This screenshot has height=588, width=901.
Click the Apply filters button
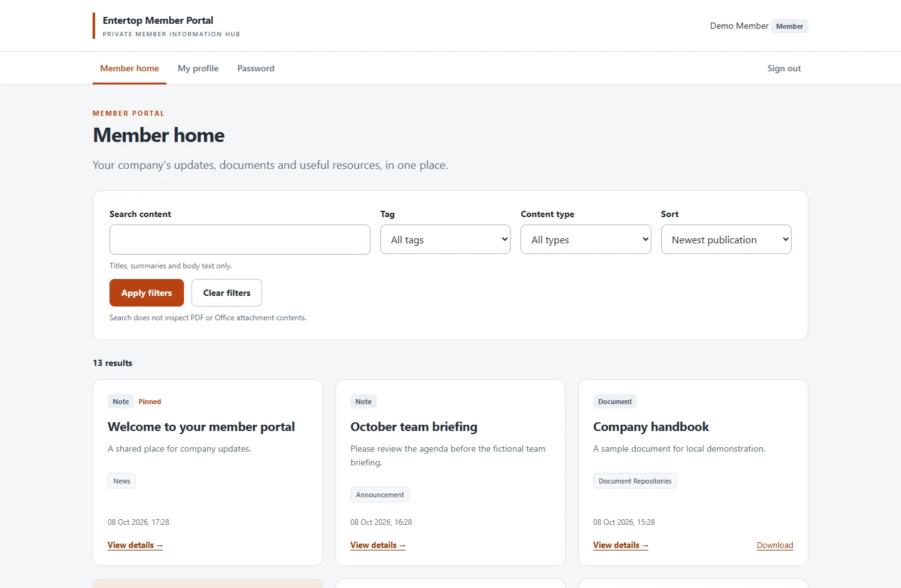coord(146,293)
